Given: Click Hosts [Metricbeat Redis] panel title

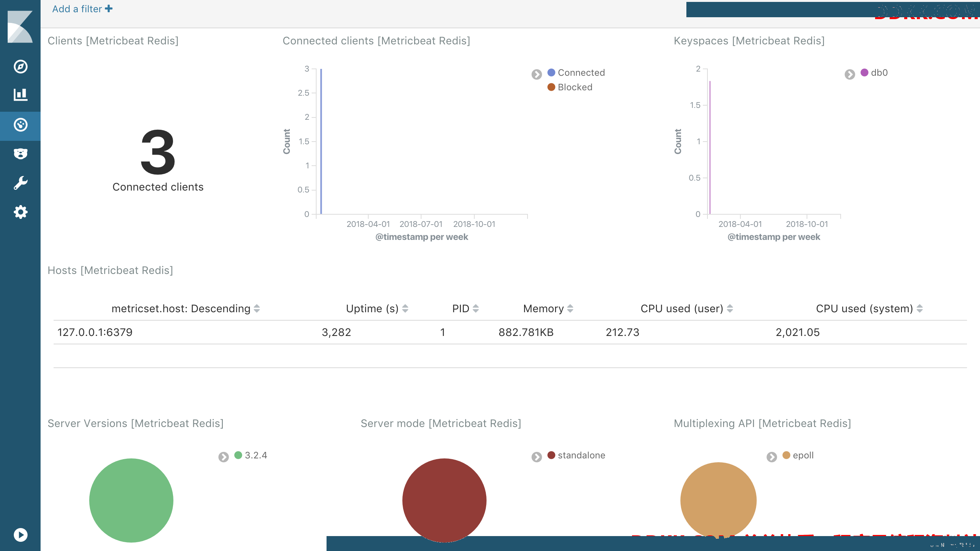Looking at the screenshot, I should click(110, 271).
